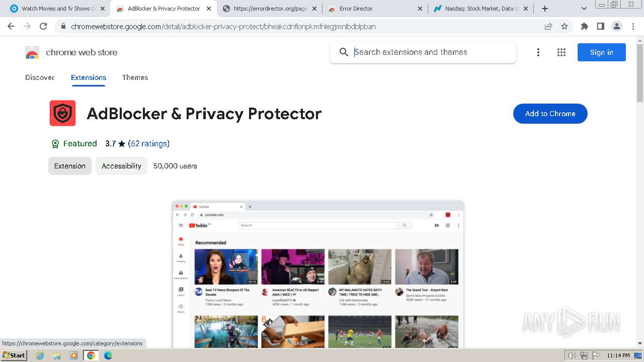Click the Sign in button
This screenshot has height=362, width=644.
(x=601, y=52)
